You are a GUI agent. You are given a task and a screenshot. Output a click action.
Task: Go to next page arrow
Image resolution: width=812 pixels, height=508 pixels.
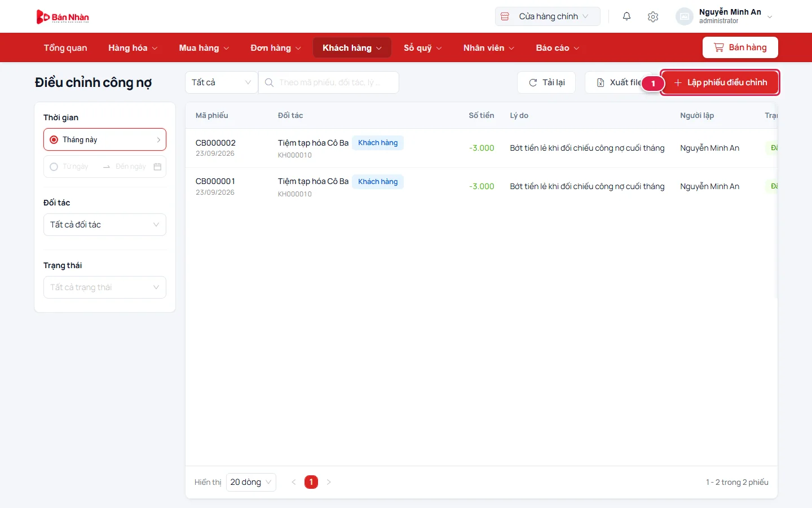point(329,482)
